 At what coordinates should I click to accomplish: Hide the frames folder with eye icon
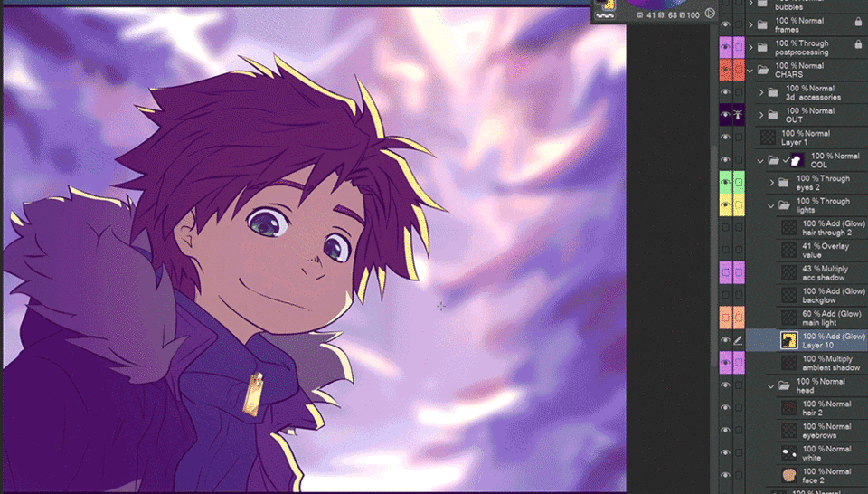[725, 25]
